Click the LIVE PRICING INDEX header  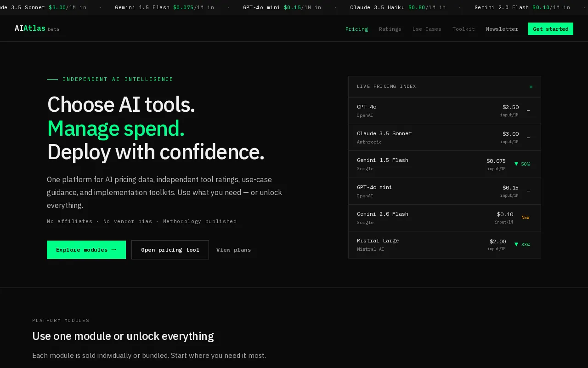(x=386, y=86)
